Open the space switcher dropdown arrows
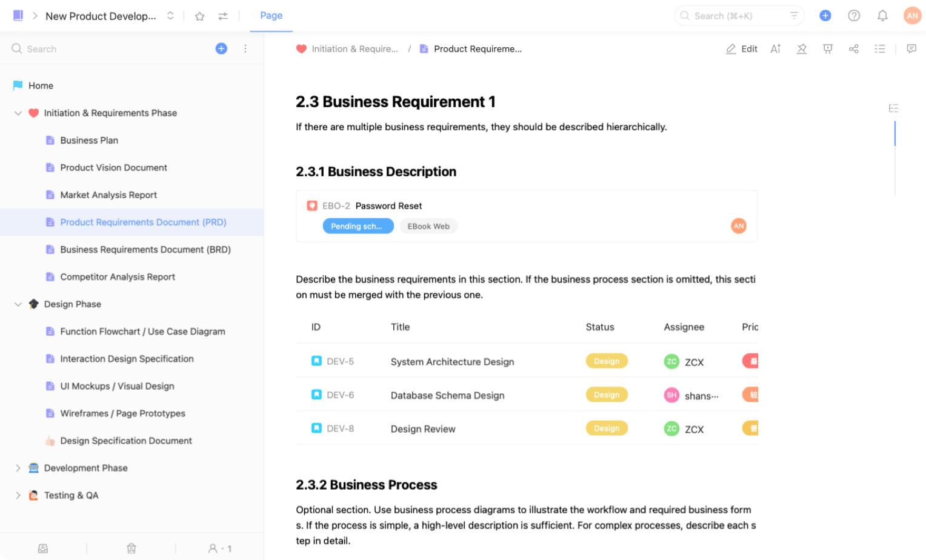The image size is (926, 560). pyautogui.click(x=170, y=16)
